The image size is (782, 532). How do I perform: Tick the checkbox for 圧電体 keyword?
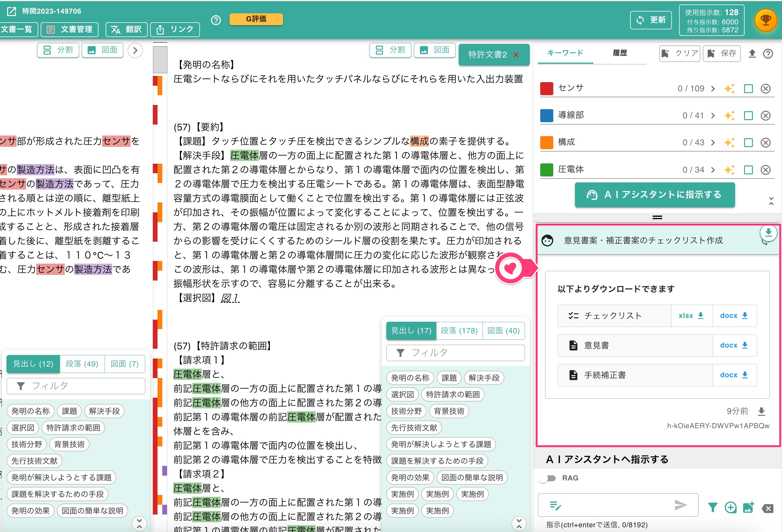point(748,170)
